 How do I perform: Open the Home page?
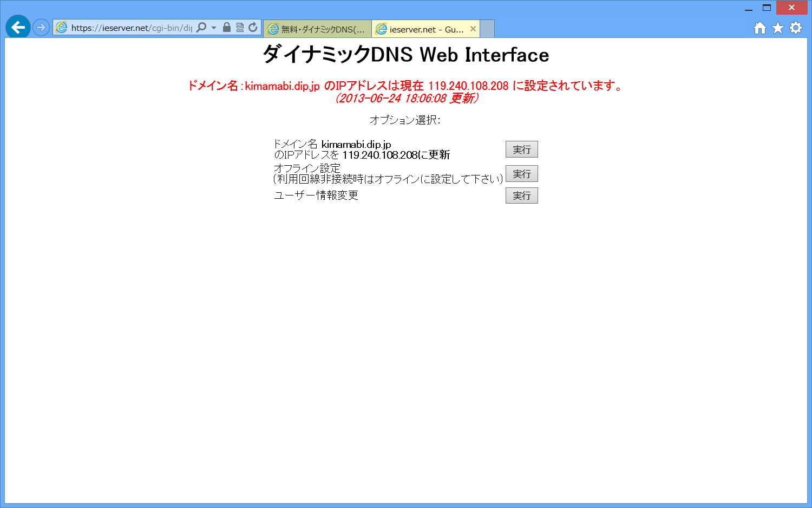point(759,28)
